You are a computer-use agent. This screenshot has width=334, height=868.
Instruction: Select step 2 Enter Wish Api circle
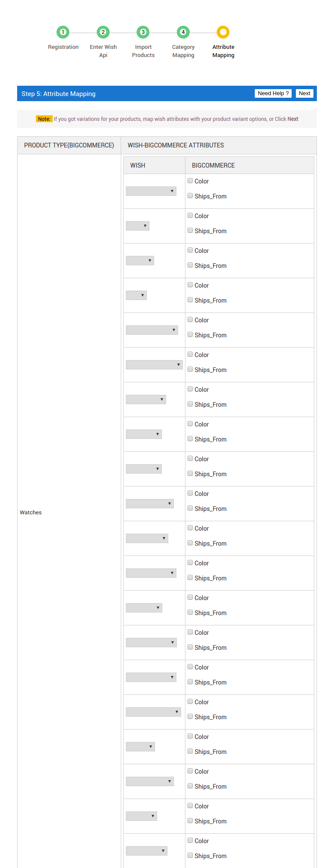(x=103, y=32)
